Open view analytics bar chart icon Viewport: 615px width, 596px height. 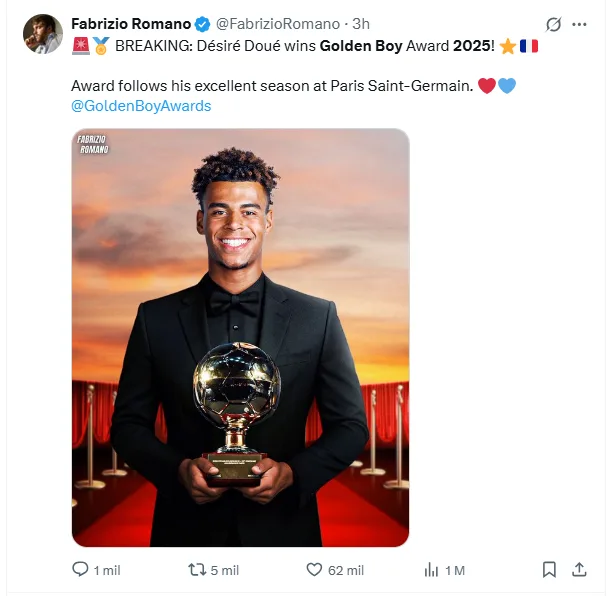click(431, 570)
